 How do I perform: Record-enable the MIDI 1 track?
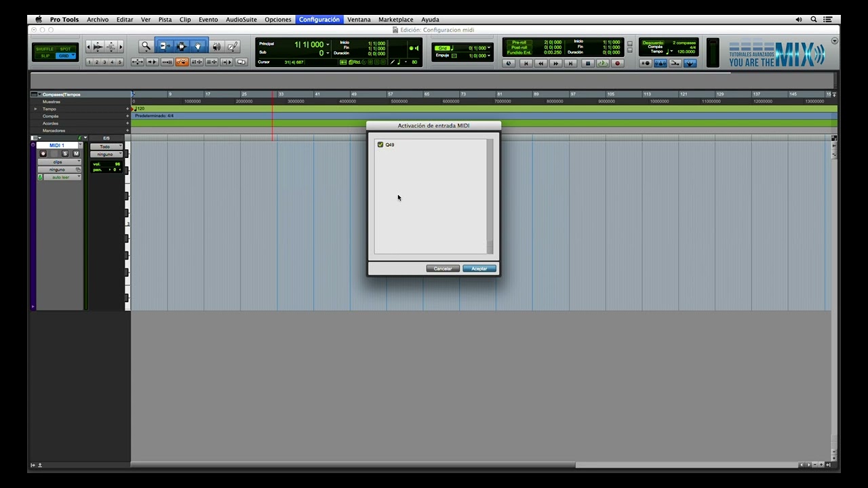coord(43,154)
